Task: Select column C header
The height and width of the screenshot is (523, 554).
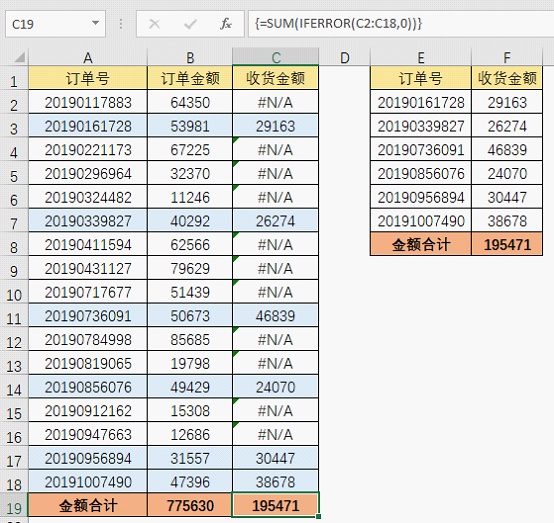Action: (x=276, y=57)
